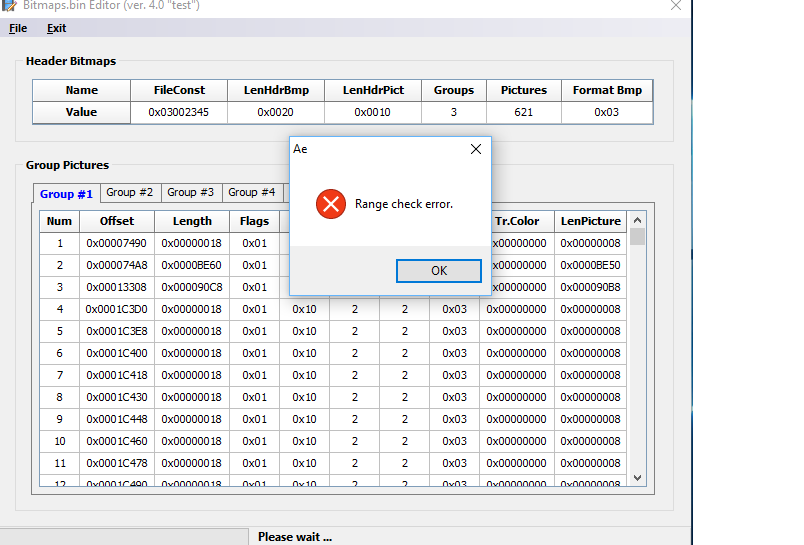
Task: Click the LenPicture column header
Action: pyautogui.click(x=590, y=221)
